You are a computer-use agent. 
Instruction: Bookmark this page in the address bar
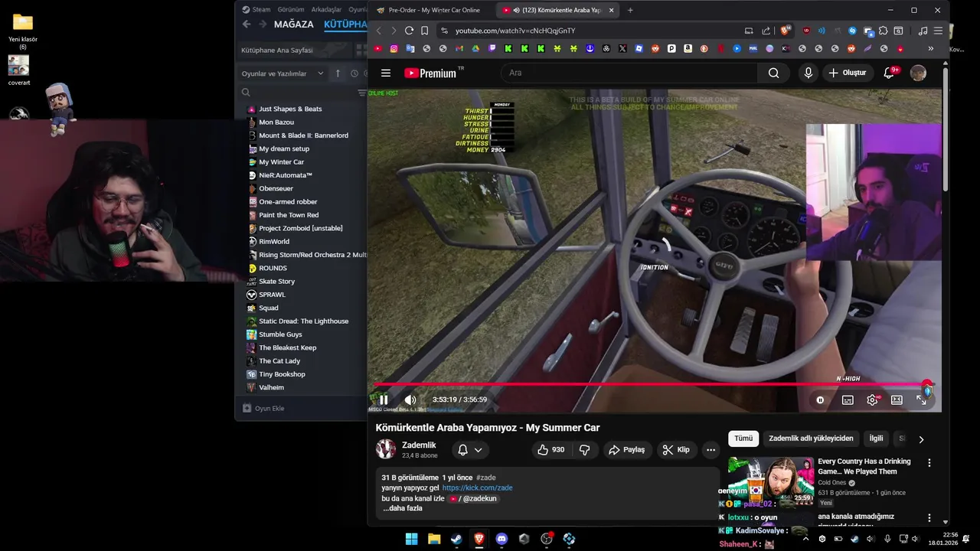click(424, 31)
